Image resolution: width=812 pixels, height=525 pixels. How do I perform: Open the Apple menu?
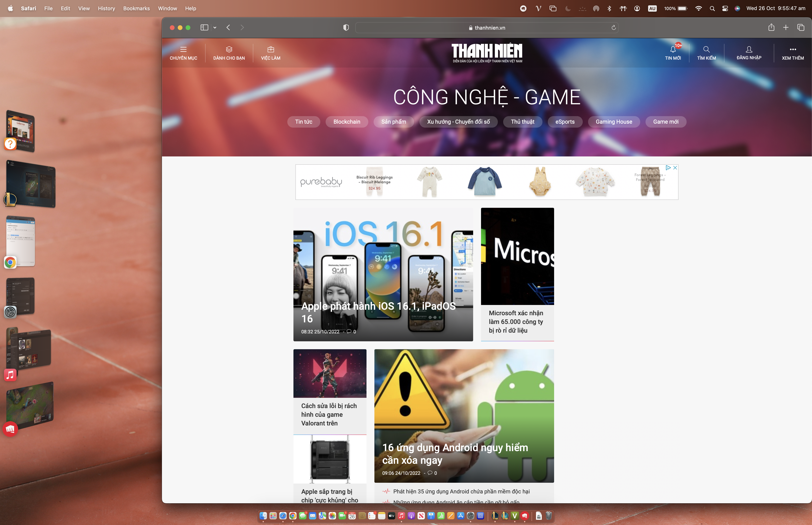tap(10, 8)
